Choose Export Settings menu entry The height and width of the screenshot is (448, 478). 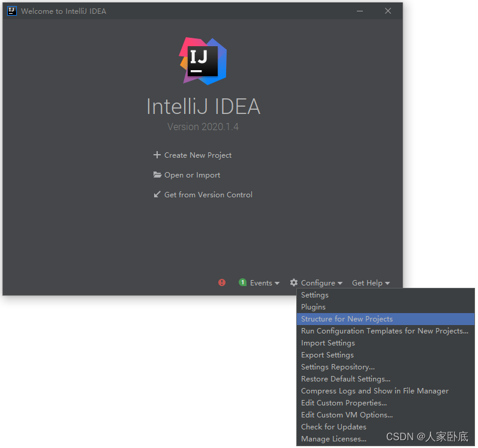pos(386,356)
